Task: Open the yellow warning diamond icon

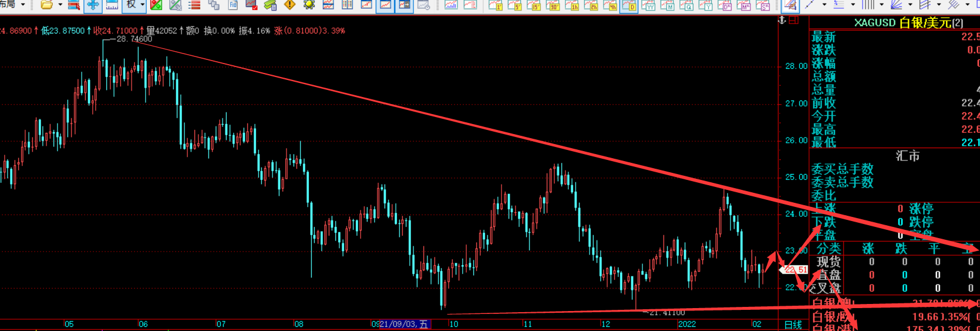Action: [x=289, y=5]
